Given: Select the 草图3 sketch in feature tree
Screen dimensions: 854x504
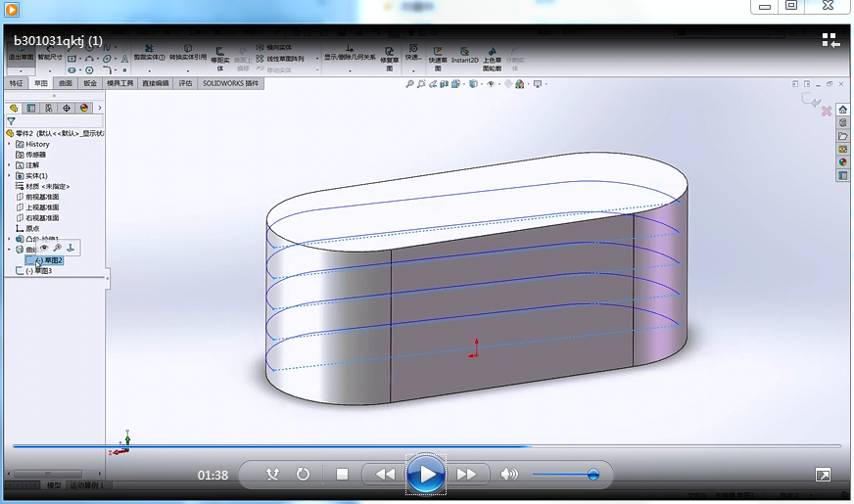Looking at the screenshot, I should [x=42, y=271].
